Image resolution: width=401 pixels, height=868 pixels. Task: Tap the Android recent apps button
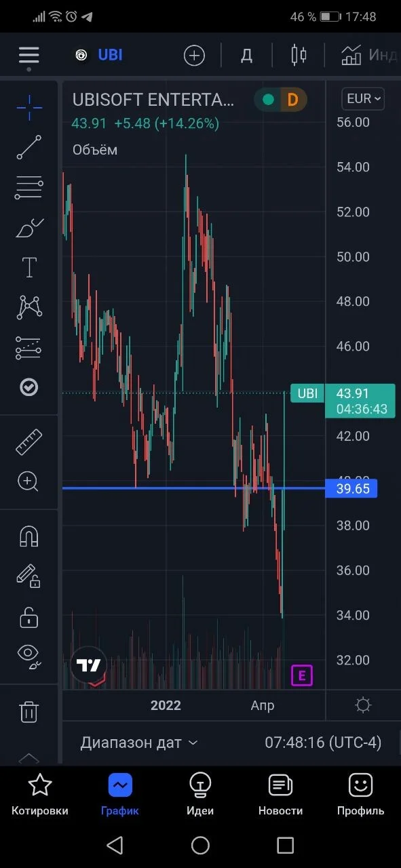pyautogui.click(x=285, y=845)
